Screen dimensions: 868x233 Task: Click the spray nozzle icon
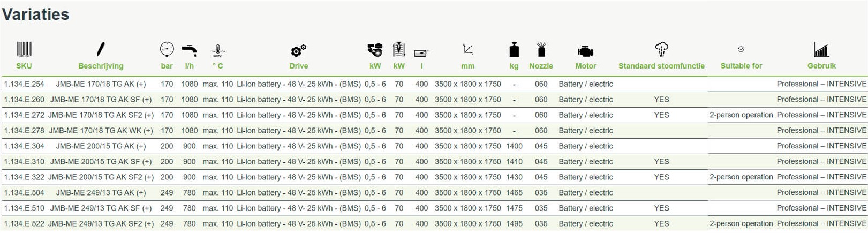click(x=541, y=49)
